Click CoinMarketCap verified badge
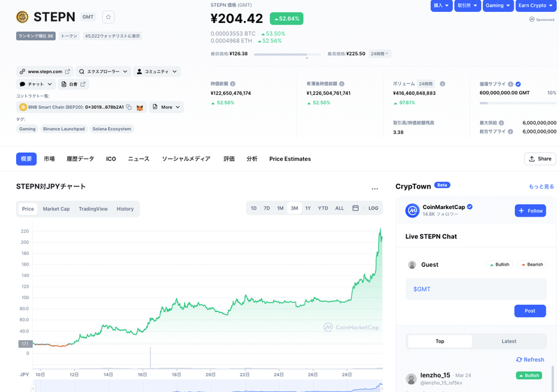Viewport: 559px width, 392px height. click(470, 207)
